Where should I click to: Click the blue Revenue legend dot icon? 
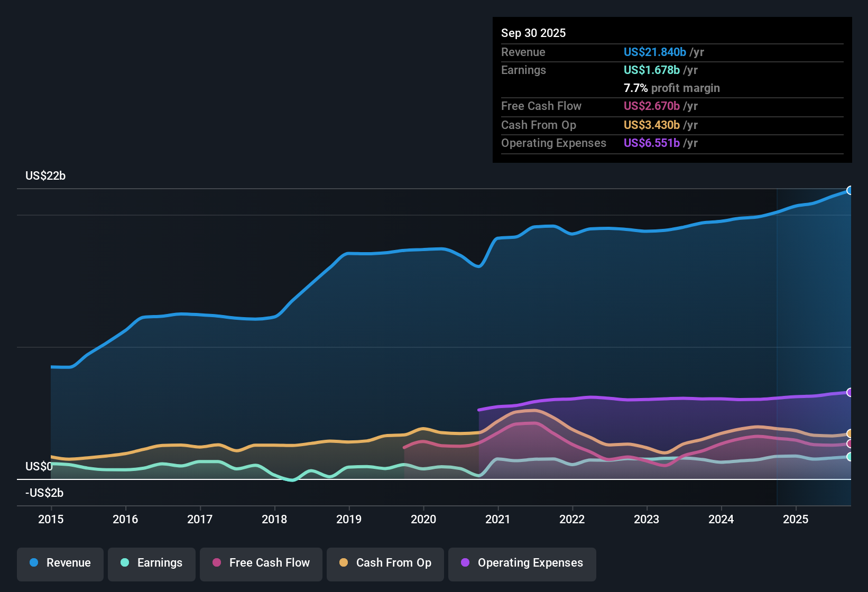[33, 563]
